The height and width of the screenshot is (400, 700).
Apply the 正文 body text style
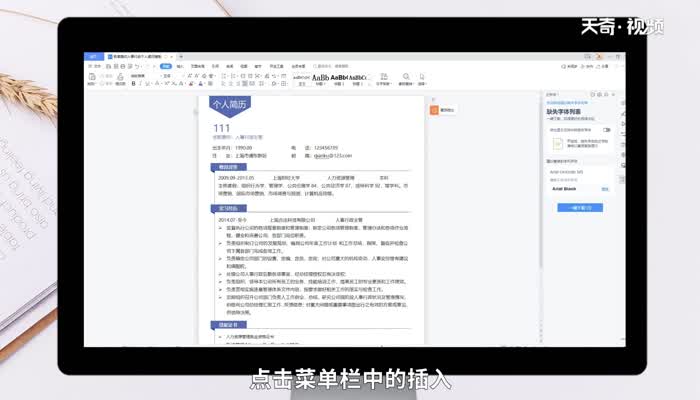coord(302,79)
